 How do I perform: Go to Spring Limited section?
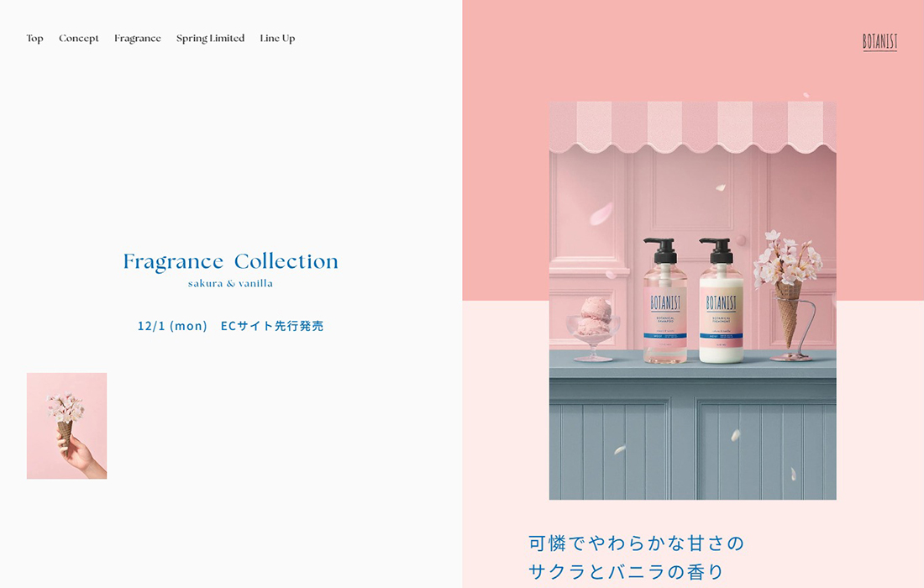coord(210,38)
